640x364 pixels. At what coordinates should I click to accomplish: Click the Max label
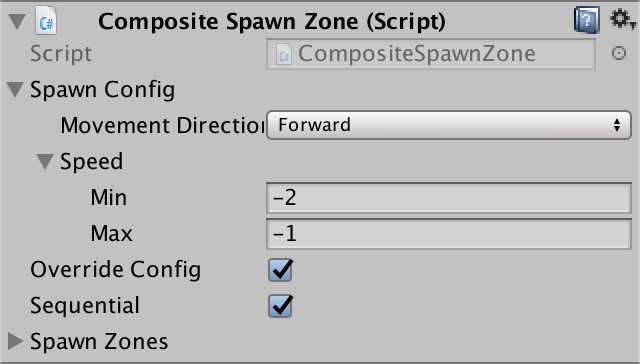click(111, 233)
